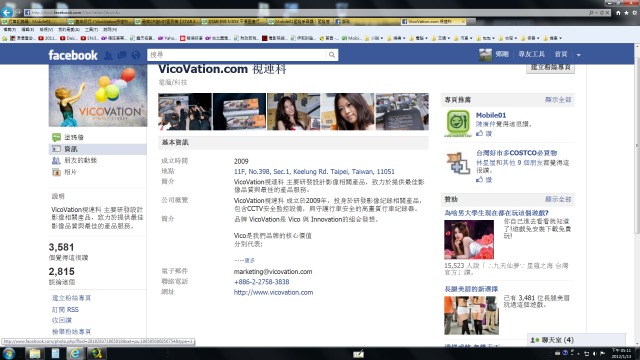640x360 pixels.
Task: Open the 長腿美眉的新選擇 ad title
Action: (471, 289)
